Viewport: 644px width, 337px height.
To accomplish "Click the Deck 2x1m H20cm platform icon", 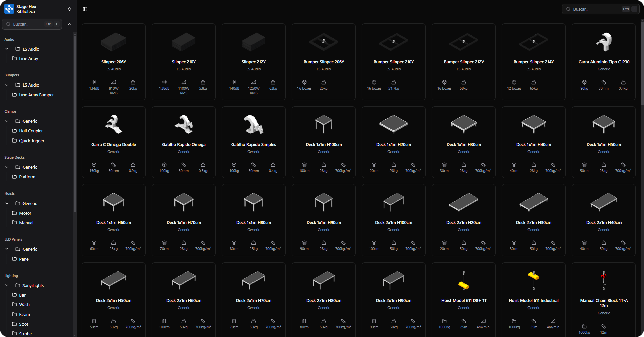I will [464, 202].
